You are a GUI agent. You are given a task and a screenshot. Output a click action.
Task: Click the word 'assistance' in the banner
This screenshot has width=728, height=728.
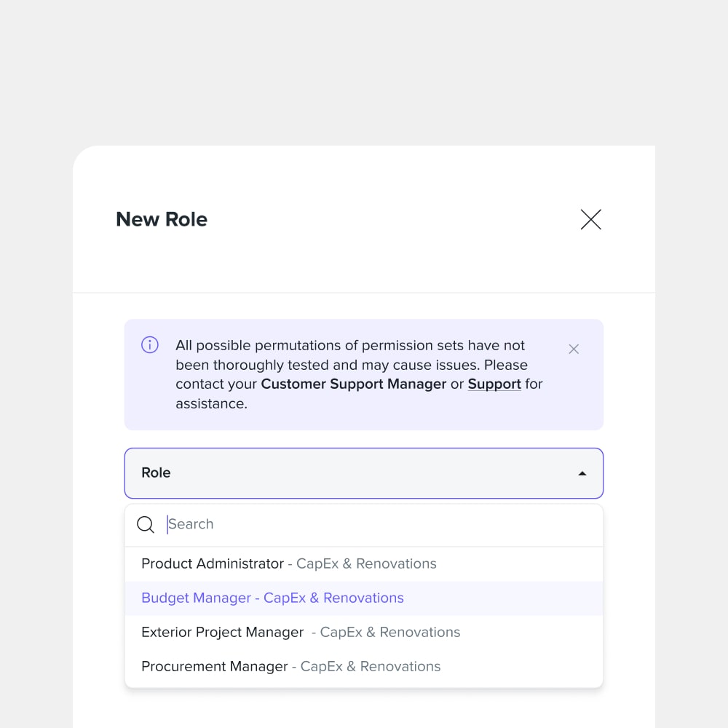(x=210, y=404)
